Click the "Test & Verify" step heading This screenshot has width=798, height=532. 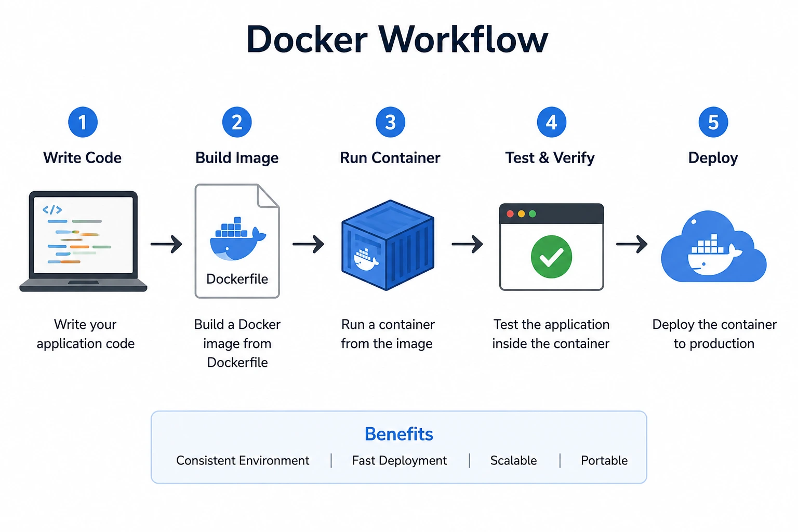coord(550,158)
